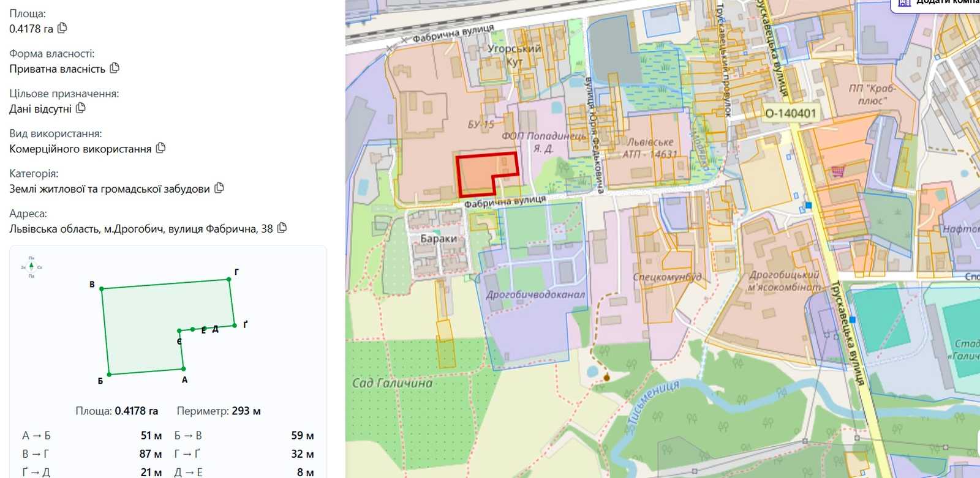Click the shopping cart marker on map
Viewport: 980px width, 478px height.
pyautogui.click(x=837, y=171)
